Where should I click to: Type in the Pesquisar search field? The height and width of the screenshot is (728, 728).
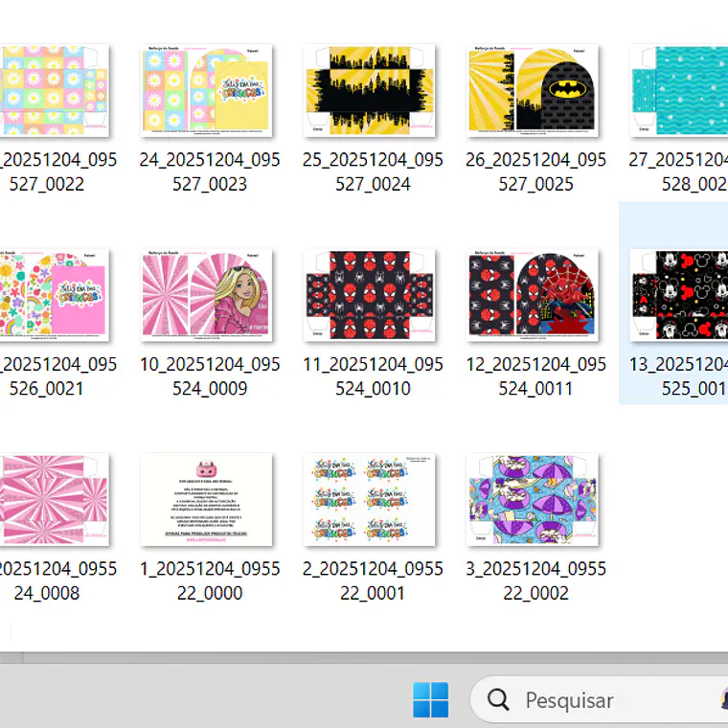594,700
